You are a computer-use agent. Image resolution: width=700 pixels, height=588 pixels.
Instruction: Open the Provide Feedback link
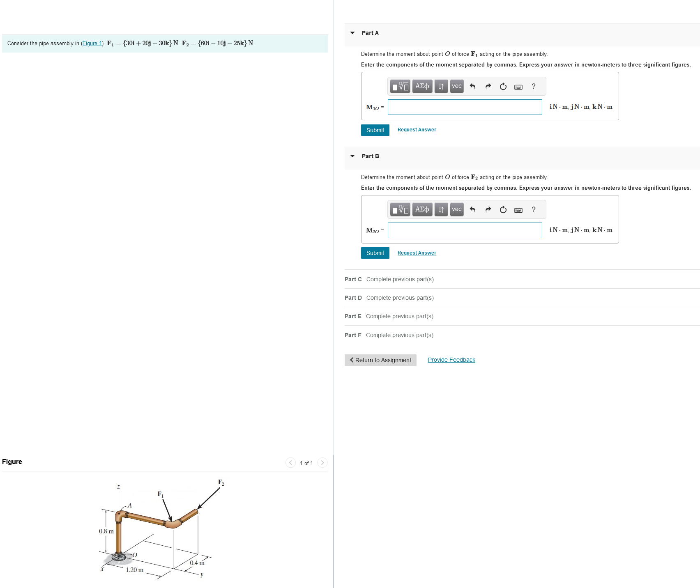click(451, 360)
